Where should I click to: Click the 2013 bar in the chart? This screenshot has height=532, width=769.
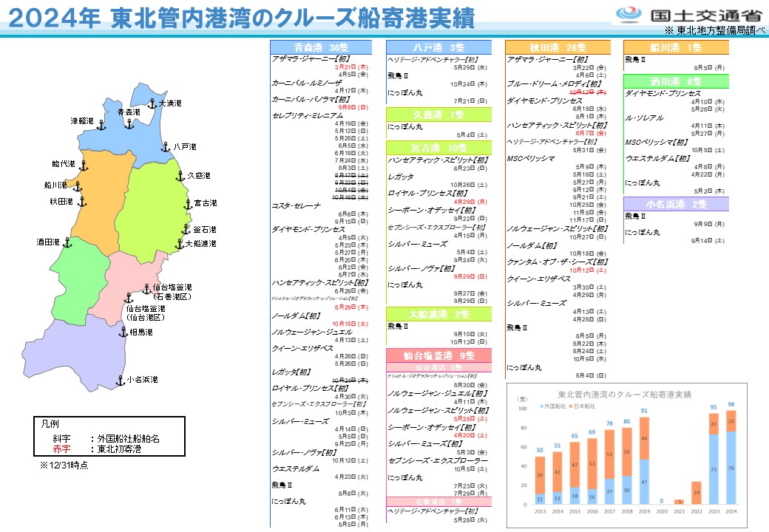(x=540, y=480)
